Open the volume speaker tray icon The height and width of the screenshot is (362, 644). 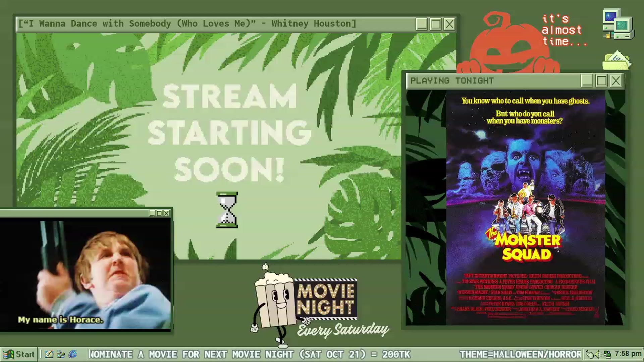pyautogui.click(x=598, y=354)
